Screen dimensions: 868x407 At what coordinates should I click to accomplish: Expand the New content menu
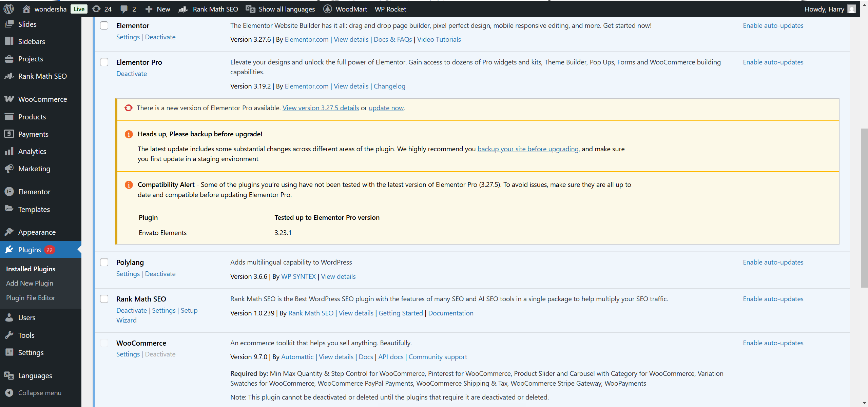158,9
